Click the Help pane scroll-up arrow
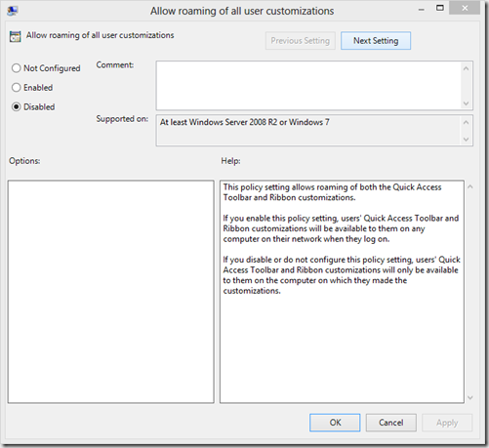Screen dimensions: 489x448 pos(470,186)
